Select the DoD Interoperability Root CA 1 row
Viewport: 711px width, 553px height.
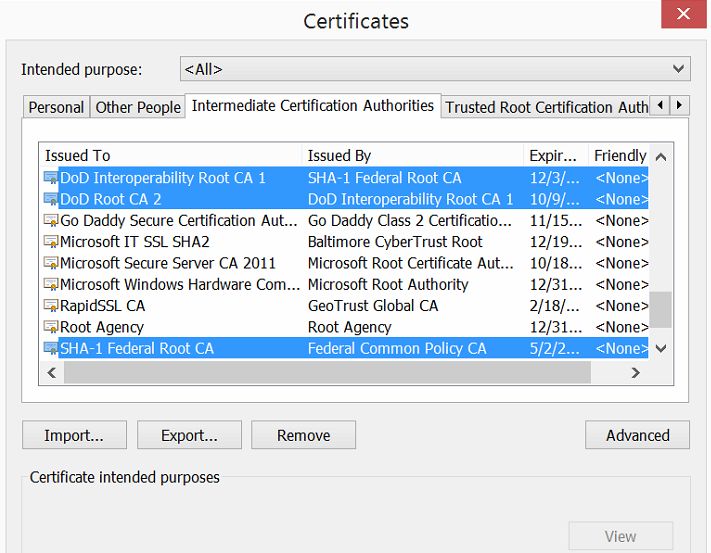pyautogui.click(x=346, y=178)
